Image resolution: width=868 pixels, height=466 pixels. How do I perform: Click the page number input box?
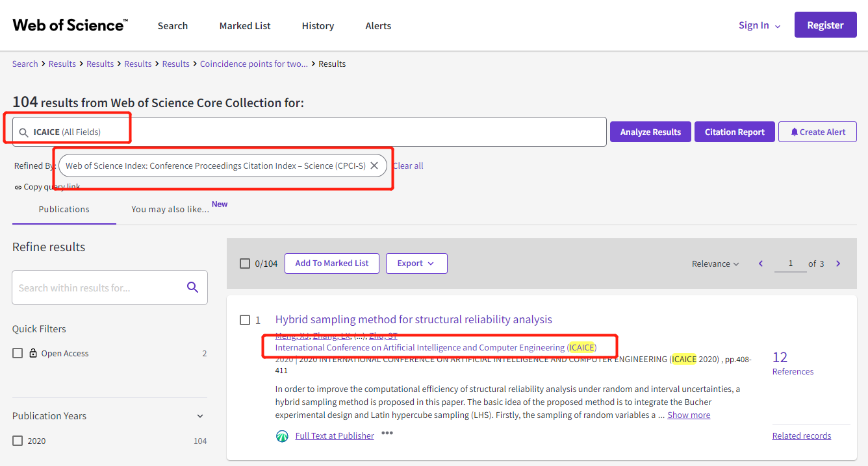(x=791, y=264)
